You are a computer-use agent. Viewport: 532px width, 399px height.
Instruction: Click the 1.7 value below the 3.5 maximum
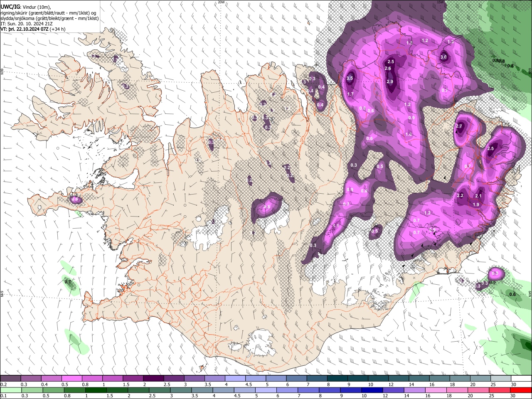350,94
